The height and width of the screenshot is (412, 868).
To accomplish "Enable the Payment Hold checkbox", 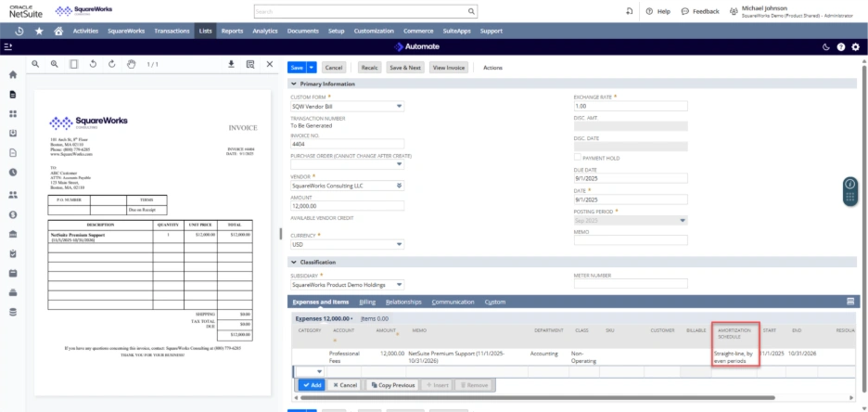I will (x=578, y=158).
